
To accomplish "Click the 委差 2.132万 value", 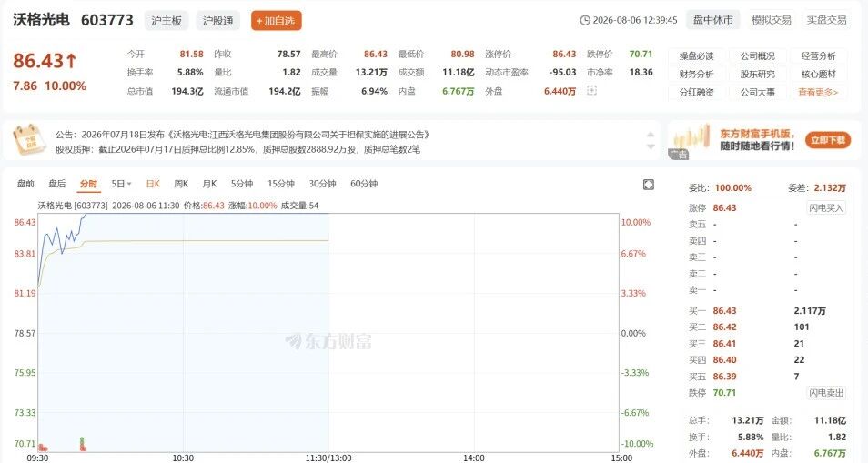I will [830, 188].
